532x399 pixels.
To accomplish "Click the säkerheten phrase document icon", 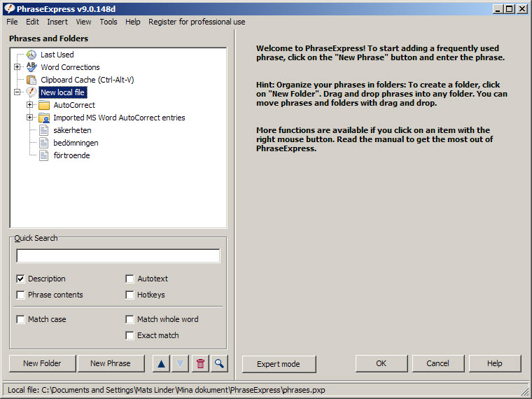I will tap(43, 130).
